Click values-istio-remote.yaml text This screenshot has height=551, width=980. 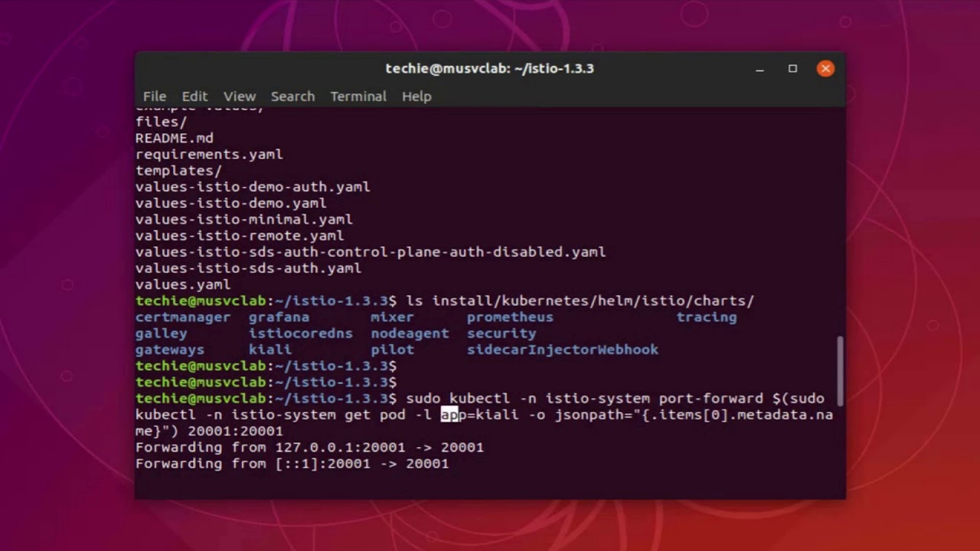(x=240, y=236)
